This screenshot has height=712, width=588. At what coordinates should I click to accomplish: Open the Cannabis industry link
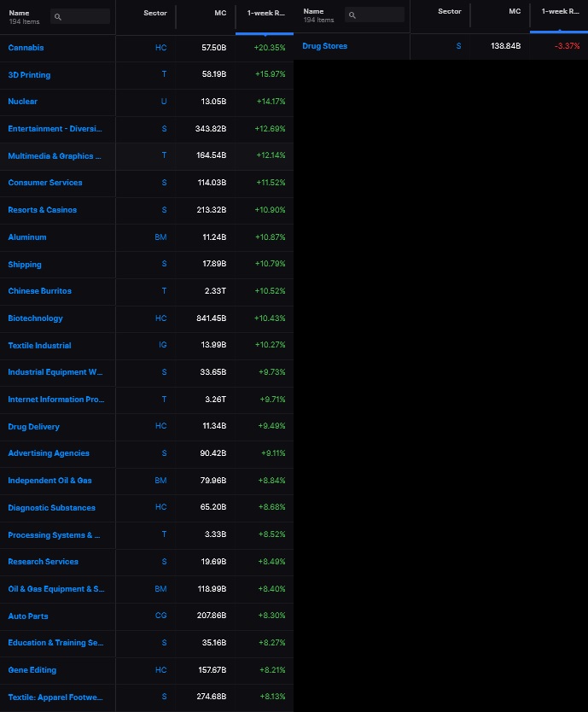point(26,48)
